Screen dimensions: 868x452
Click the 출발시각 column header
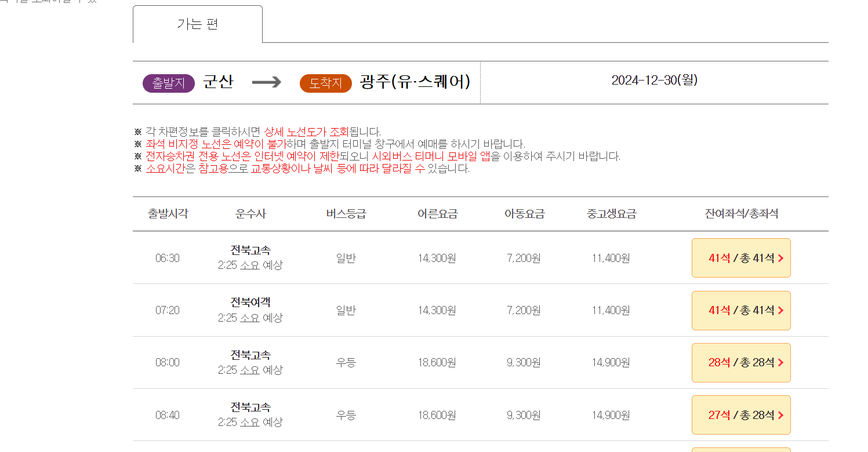tap(168, 214)
